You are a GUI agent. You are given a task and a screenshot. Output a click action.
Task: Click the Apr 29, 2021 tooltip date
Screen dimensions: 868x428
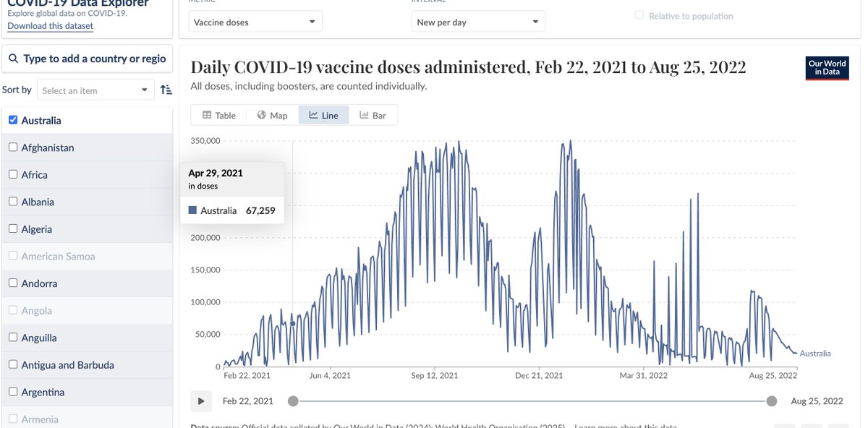(216, 174)
